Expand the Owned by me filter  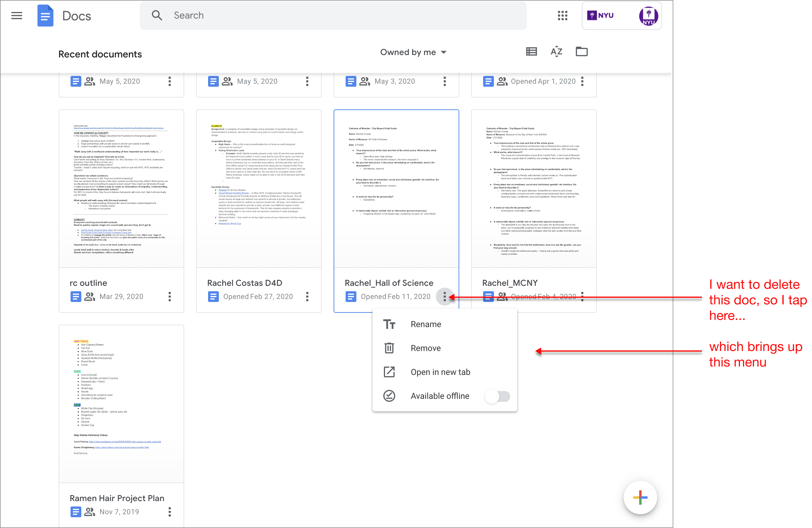(x=413, y=52)
